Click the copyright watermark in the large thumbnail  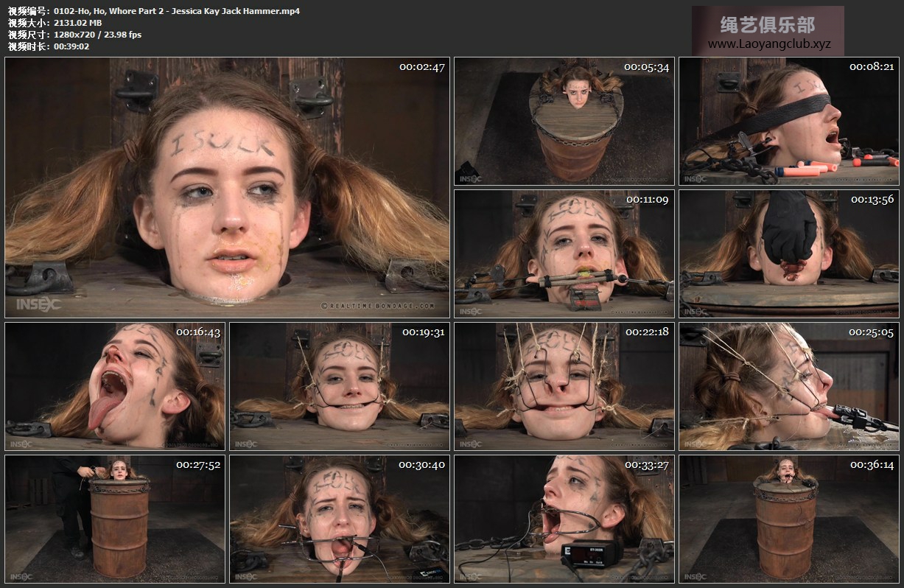[x=379, y=305]
